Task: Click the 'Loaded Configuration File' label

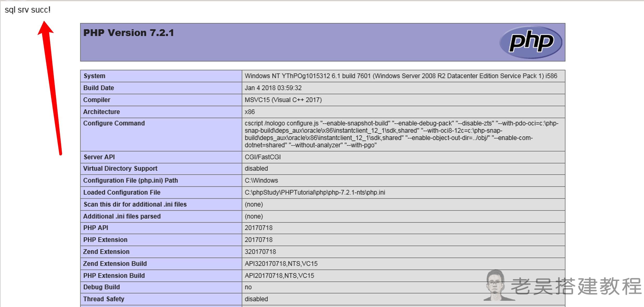Action: point(122,193)
